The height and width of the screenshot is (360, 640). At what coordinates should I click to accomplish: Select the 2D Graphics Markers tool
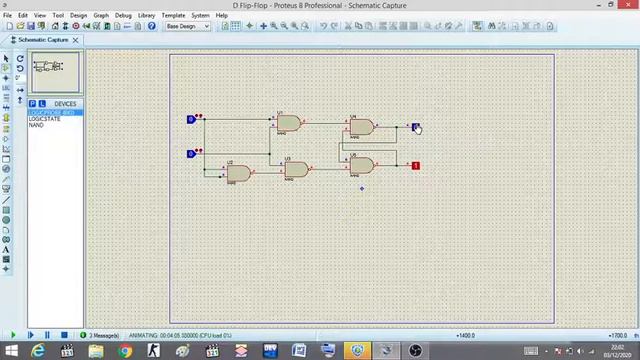[x=6, y=269]
